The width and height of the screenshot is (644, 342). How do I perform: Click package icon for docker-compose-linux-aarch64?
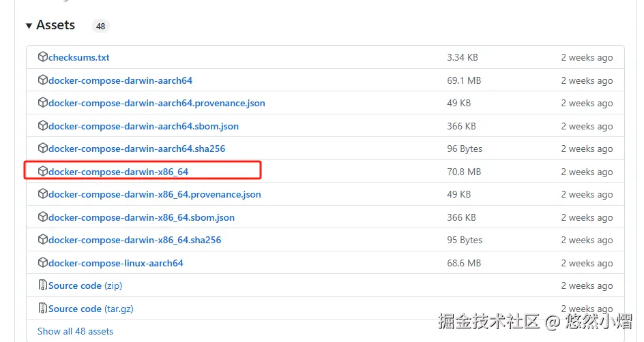(43, 262)
